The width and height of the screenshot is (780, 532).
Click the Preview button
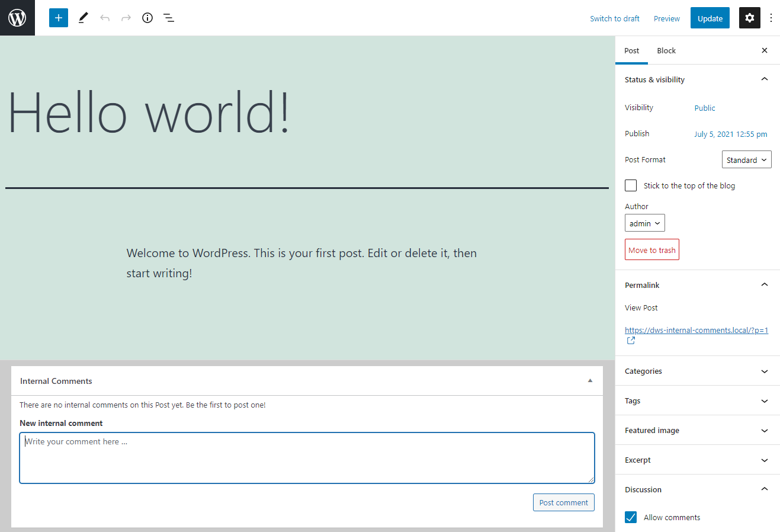point(667,18)
